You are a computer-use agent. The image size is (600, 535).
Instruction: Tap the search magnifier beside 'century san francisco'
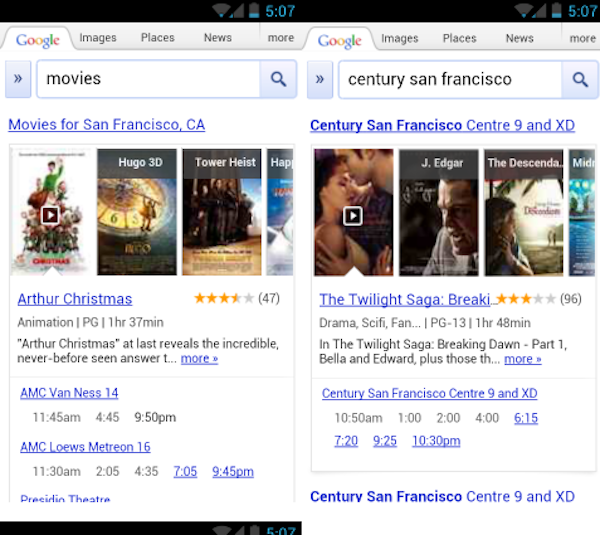(580, 80)
